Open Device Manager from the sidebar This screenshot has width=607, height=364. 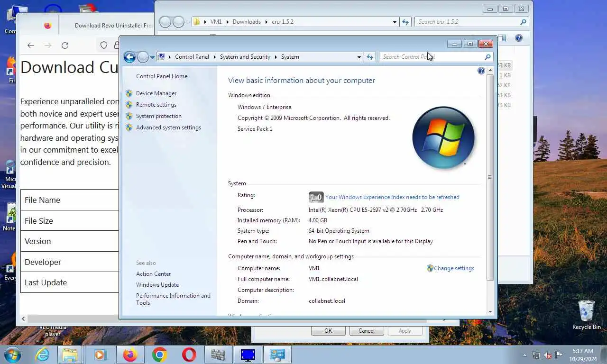tap(156, 93)
